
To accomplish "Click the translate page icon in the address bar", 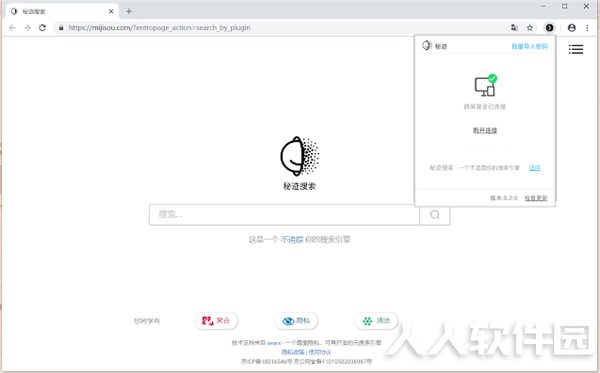I will (514, 28).
